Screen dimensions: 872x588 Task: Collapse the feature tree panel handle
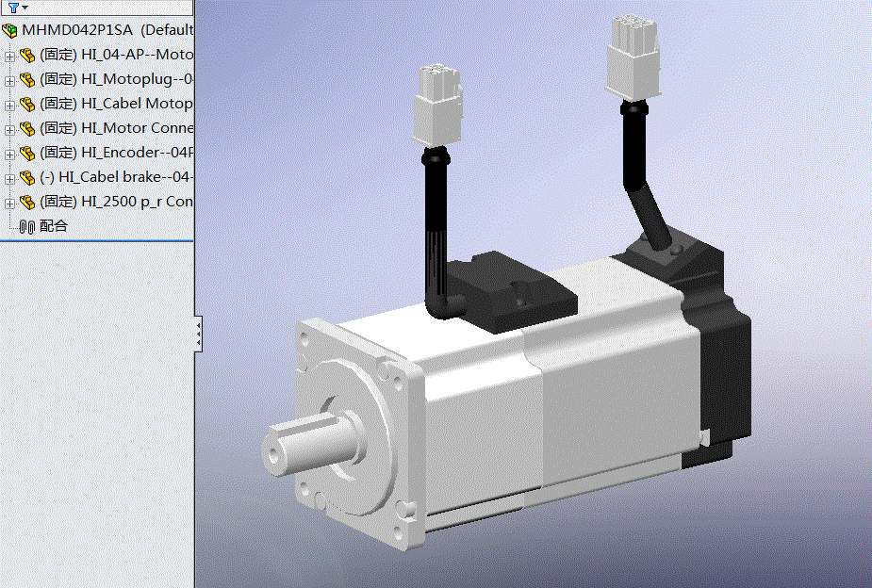[198, 334]
